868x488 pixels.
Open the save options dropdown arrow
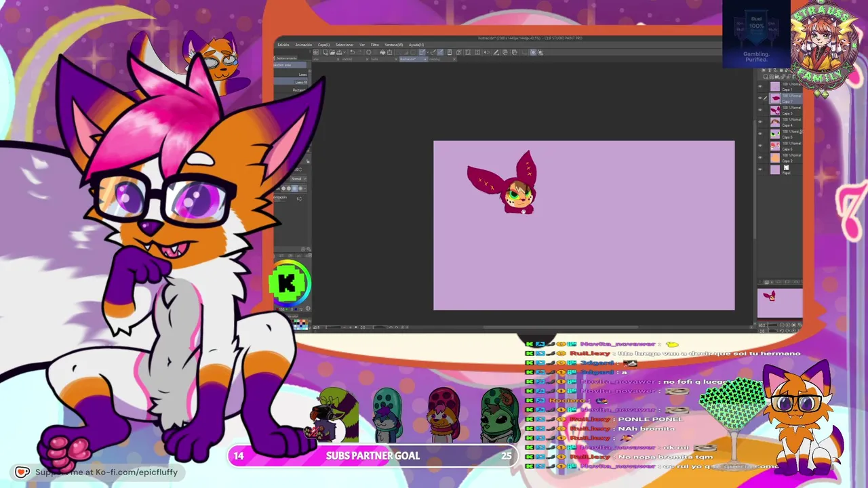point(344,52)
